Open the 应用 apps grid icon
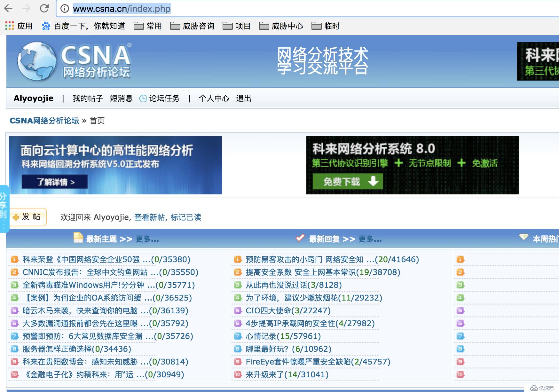559x392 pixels. [x=10, y=26]
